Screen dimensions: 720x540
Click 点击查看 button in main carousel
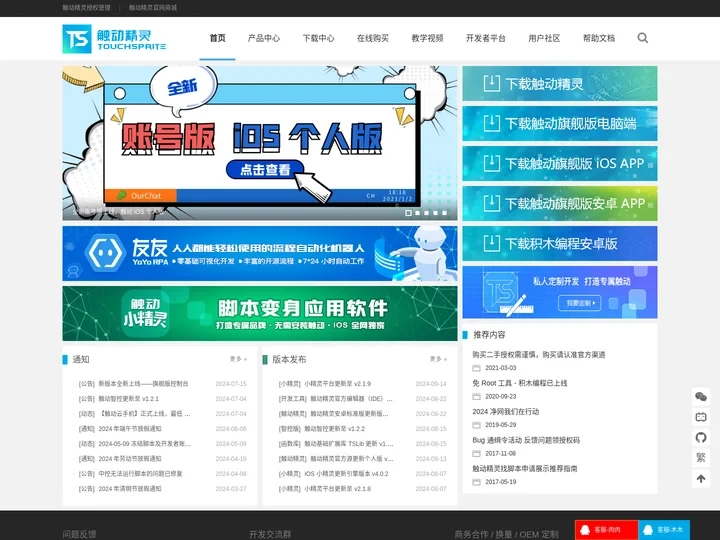(265, 170)
